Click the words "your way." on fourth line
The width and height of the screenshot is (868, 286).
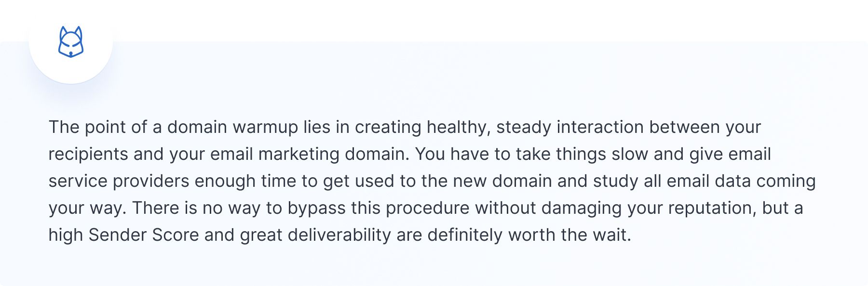coord(87,208)
